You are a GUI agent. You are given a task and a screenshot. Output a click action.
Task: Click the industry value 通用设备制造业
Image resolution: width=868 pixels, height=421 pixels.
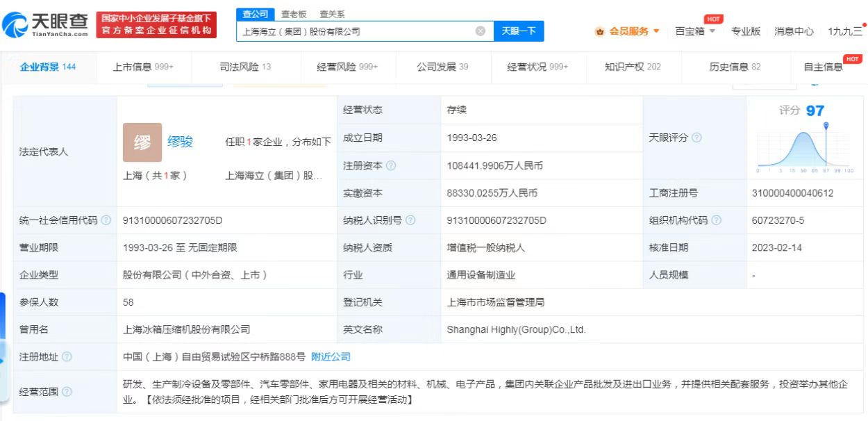pos(481,275)
